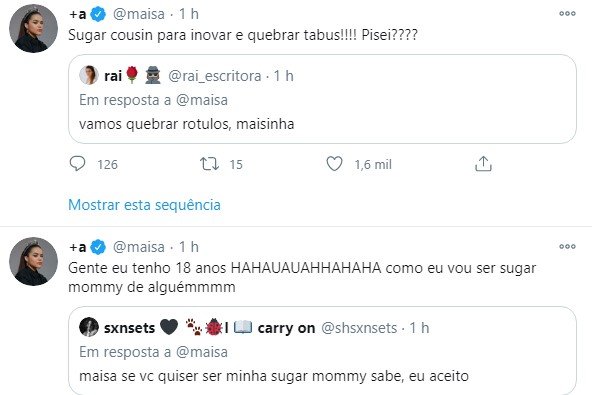This screenshot has width=592, height=395.
Task: Open sxnsets' avatar in the quoted tweet
Action: 89,327
